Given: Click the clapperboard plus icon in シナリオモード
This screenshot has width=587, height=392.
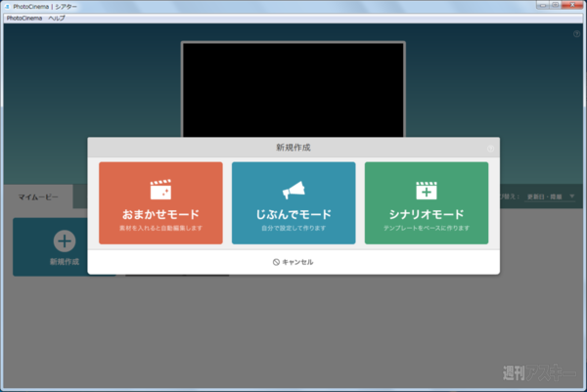Looking at the screenshot, I should (427, 191).
